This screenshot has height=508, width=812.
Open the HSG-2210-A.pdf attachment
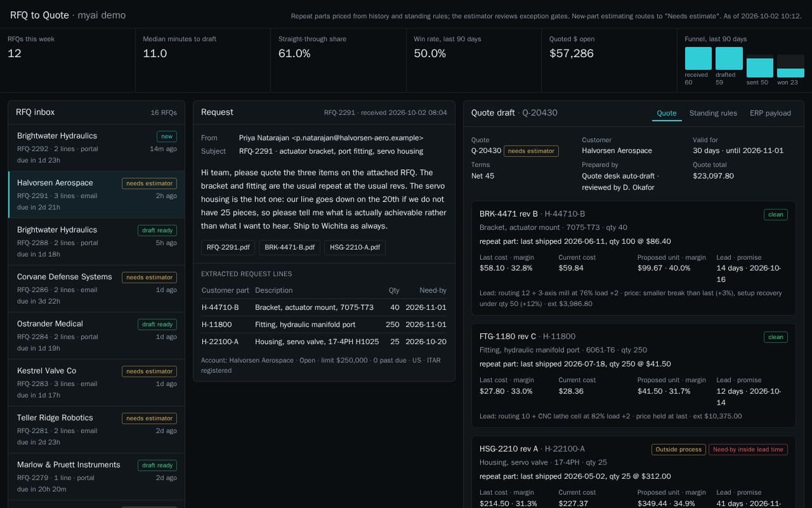coord(355,247)
